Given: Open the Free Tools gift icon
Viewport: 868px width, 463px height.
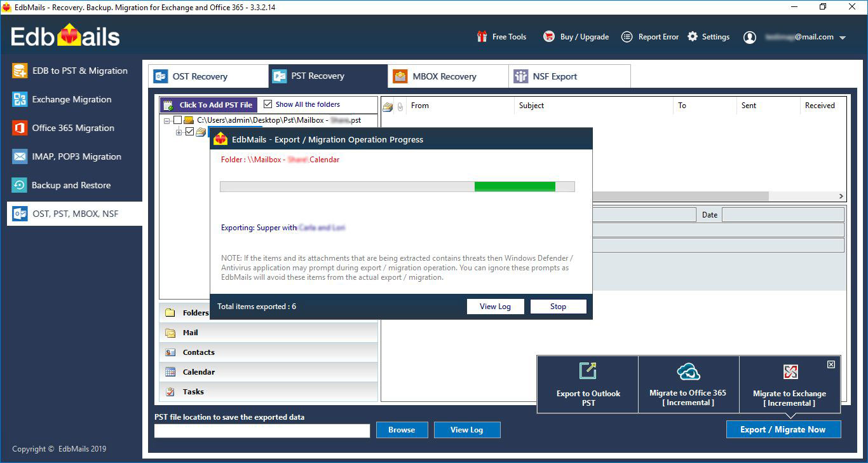Looking at the screenshot, I should [482, 37].
